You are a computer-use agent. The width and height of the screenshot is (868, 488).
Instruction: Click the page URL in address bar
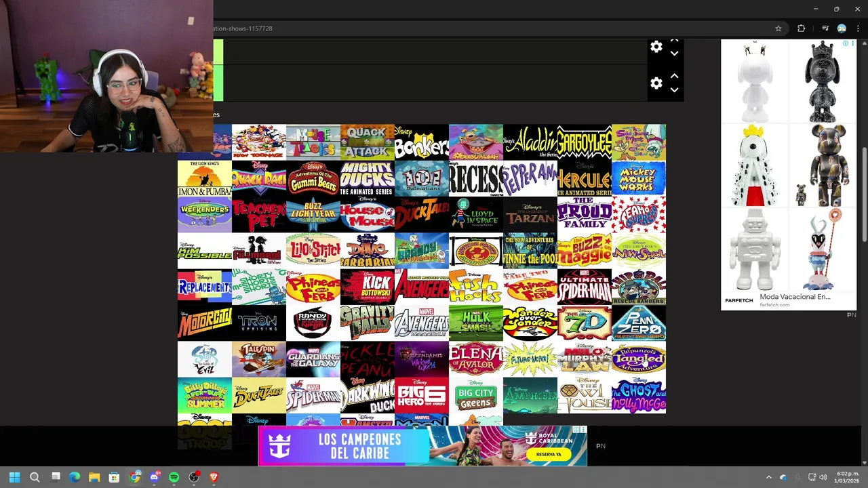243,28
